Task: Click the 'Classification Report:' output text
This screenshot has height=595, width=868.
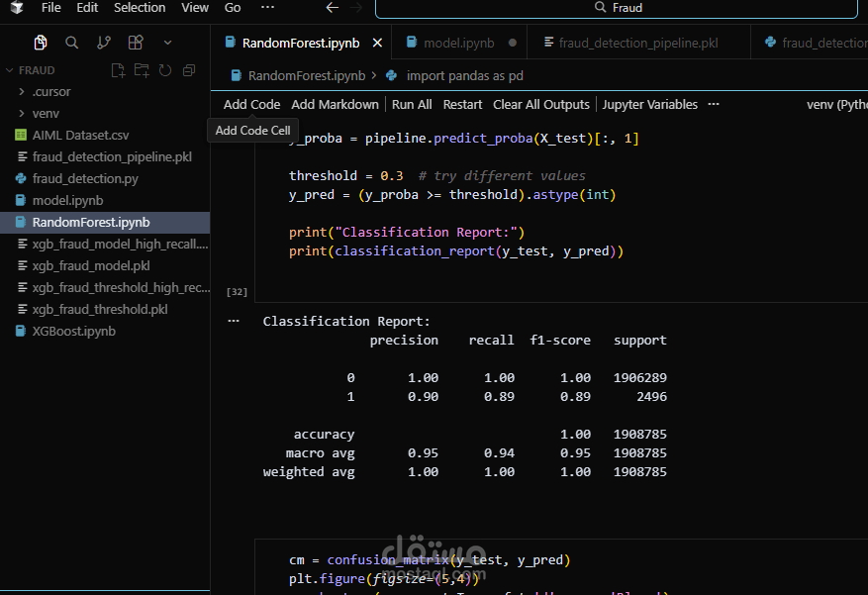Action: tap(346, 322)
